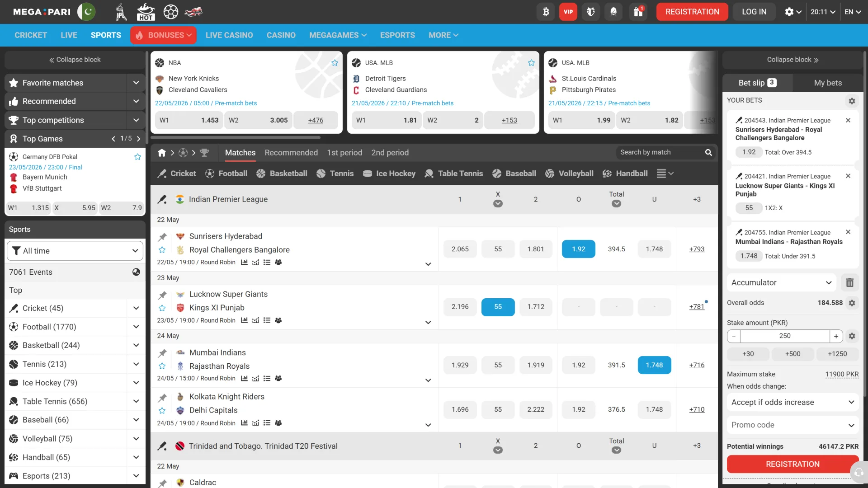Expand Top competitions section
Screen dimensions: 868x488
136,120
